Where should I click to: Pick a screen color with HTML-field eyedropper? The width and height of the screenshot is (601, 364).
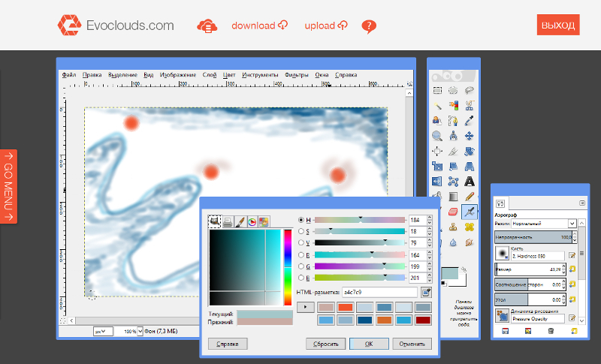coord(426,293)
